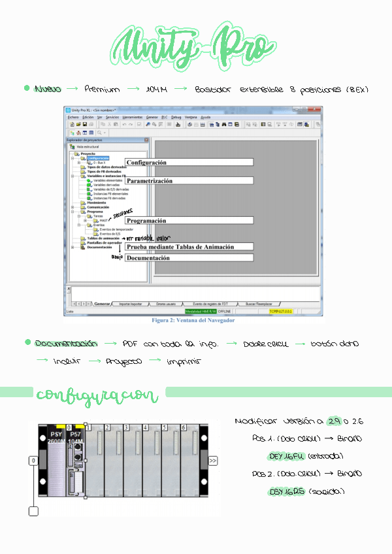Expand the Documentación tree node
392x554 pixels.
click(x=73, y=248)
